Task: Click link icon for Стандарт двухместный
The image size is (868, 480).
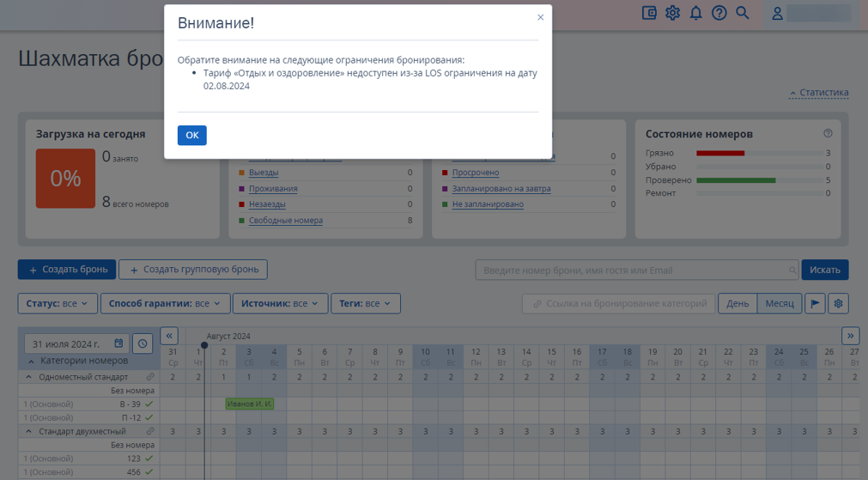Action: pos(150,431)
